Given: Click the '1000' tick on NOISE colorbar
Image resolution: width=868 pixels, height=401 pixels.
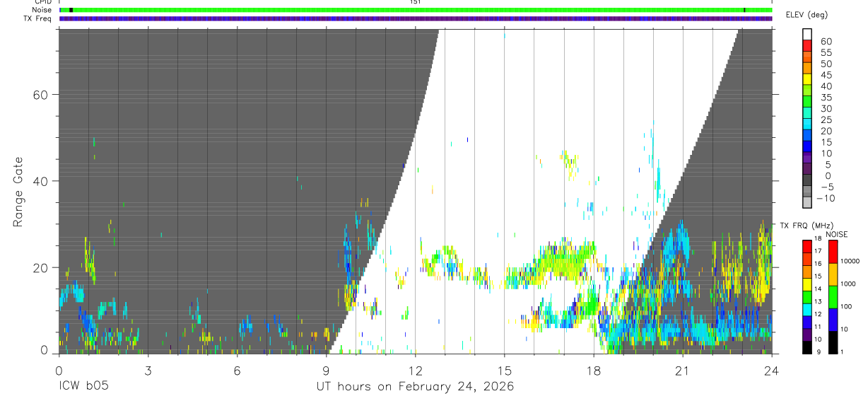Looking at the screenshot, I should pyautogui.click(x=848, y=284).
